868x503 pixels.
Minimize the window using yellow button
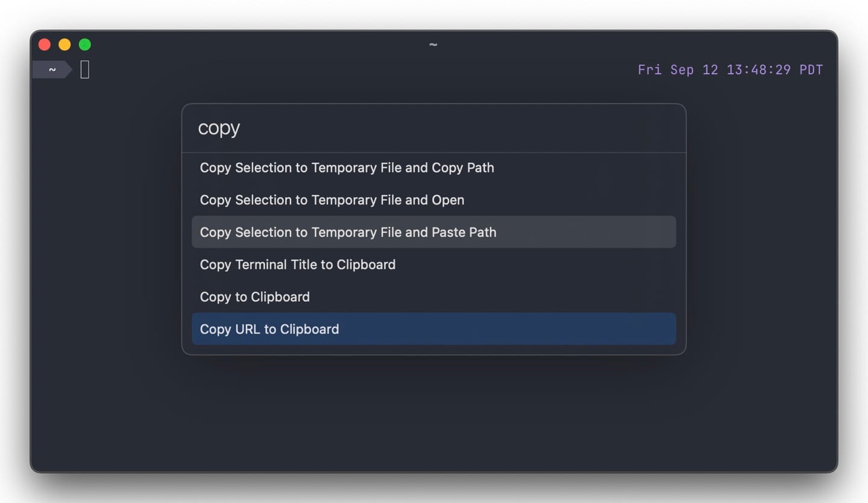pos(64,45)
